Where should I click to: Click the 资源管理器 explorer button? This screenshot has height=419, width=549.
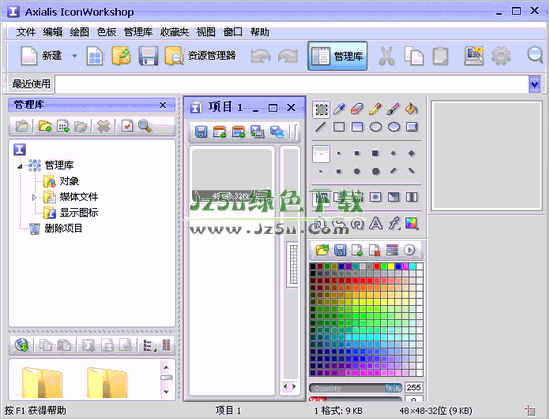click(x=200, y=56)
